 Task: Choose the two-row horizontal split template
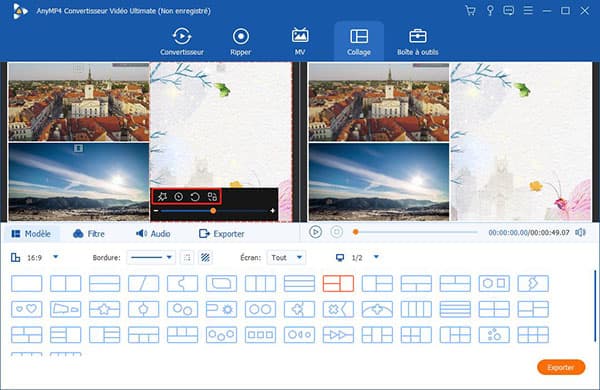tap(104, 284)
